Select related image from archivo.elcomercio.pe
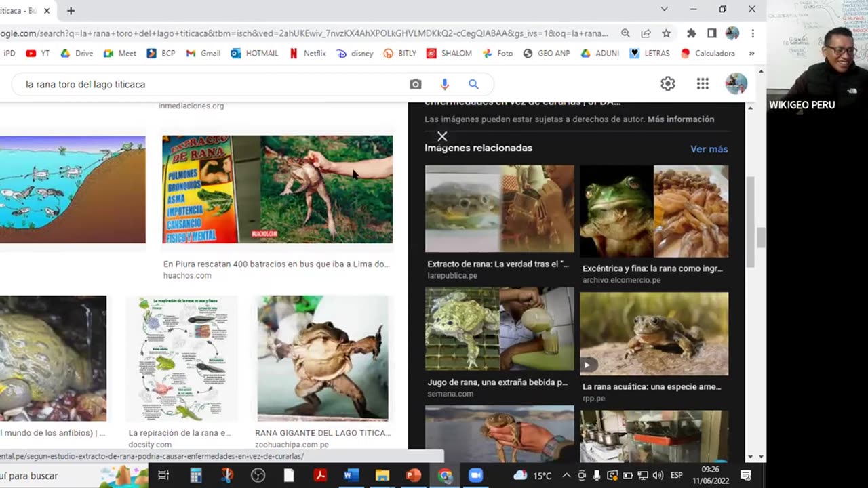Viewport: 868px width, 488px height. coord(654,211)
